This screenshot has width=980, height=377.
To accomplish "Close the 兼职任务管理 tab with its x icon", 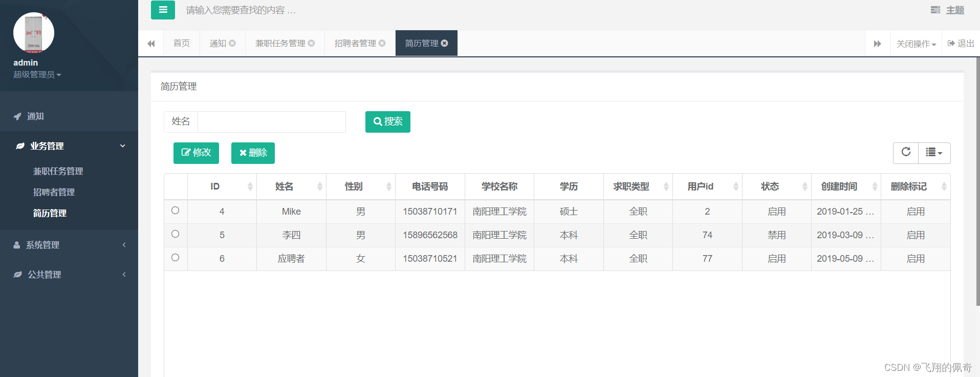I will 311,43.
